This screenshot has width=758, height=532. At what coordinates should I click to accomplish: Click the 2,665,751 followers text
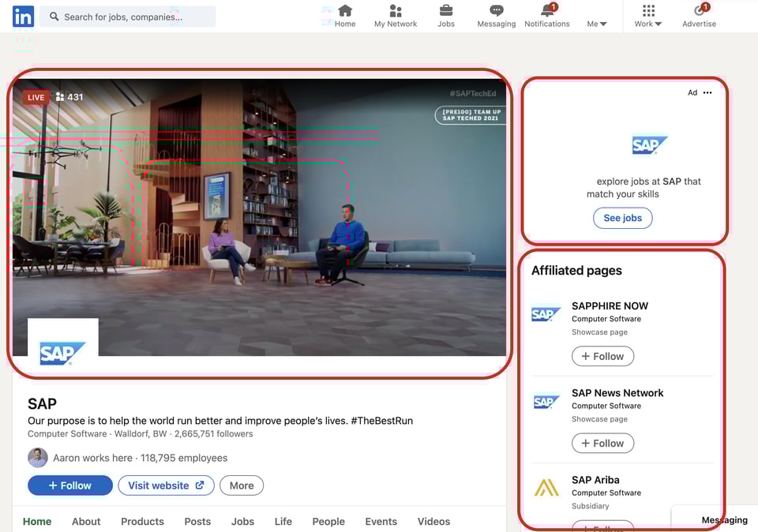click(x=214, y=434)
